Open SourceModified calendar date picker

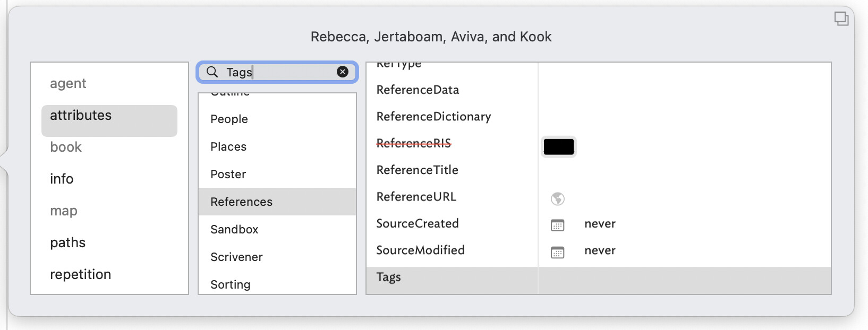coord(557,252)
